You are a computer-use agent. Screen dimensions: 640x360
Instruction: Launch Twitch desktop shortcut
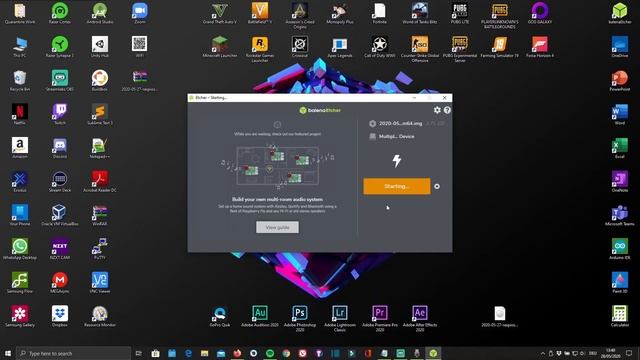point(60,114)
